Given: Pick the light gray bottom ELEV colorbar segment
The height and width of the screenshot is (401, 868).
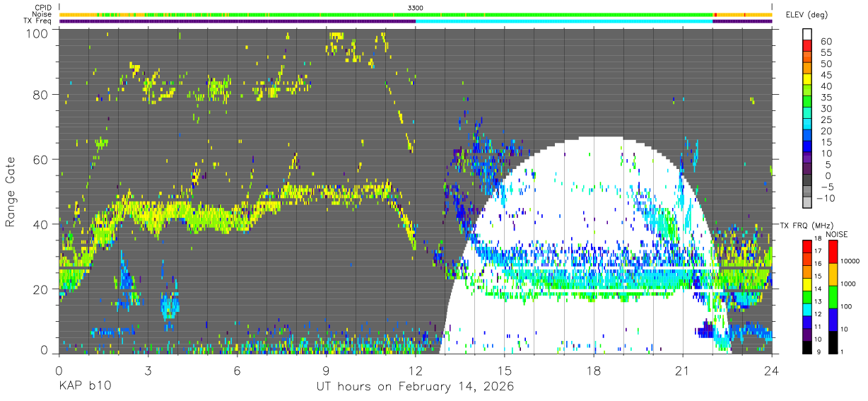Looking at the screenshot, I should 807,202.
